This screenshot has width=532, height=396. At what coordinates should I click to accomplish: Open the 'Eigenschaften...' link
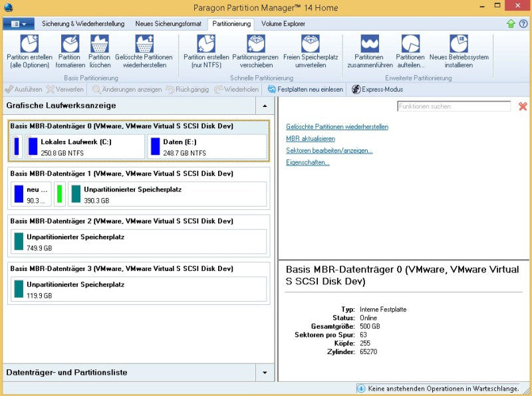(x=308, y=162)
